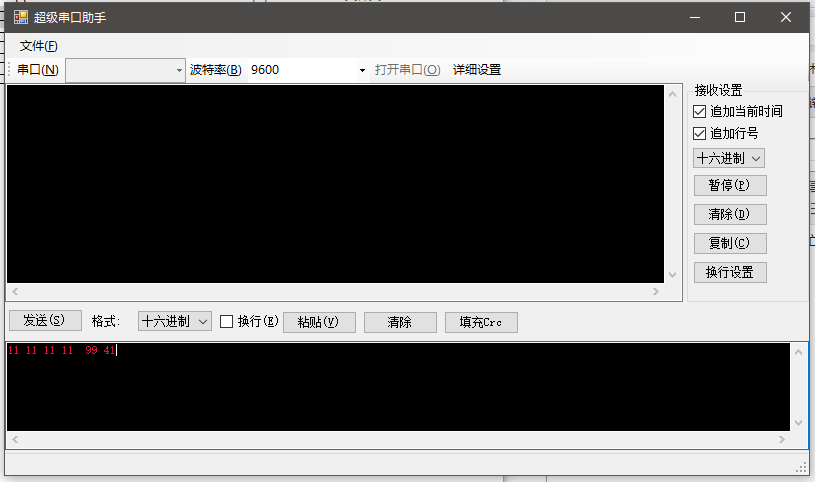The height and width of the screenshot is (482, 815).
Task: Click receive area scroll left arrow
Action: [15, 292]
